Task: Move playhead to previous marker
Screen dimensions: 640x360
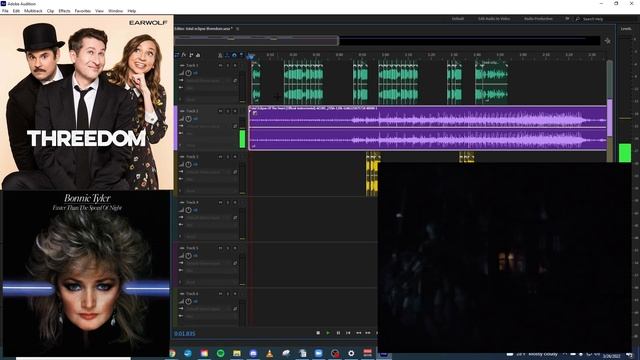Action: [x=348, y=333]
